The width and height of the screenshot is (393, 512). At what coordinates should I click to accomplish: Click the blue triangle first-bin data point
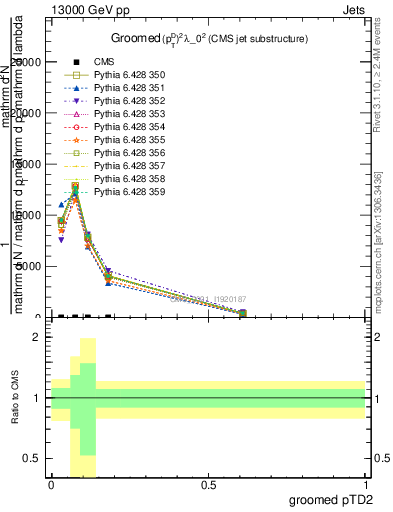point(61,205)
